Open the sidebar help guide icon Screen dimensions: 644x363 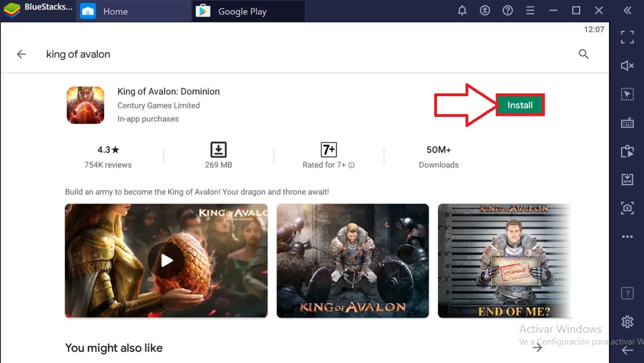tap(627, 293)
